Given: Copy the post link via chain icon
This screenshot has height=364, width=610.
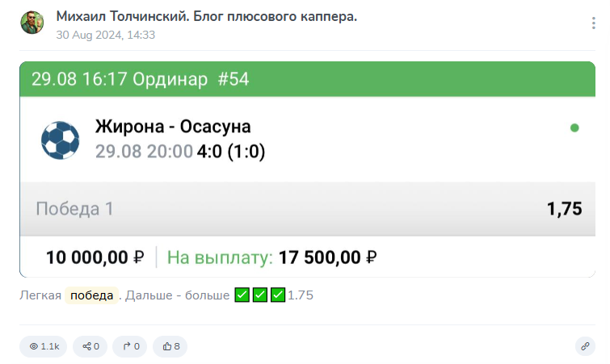Looking at the screenshot, I should pos(585,346).
